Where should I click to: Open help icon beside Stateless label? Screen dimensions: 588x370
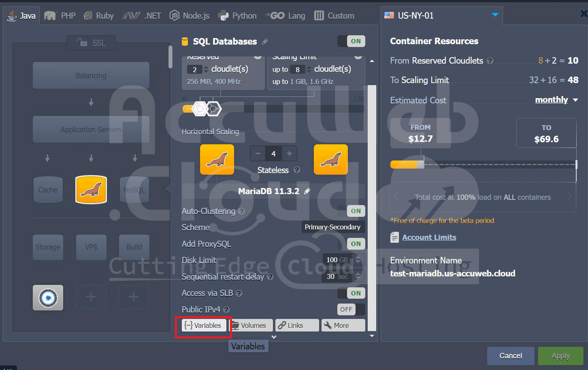click(x=297, y=170)
